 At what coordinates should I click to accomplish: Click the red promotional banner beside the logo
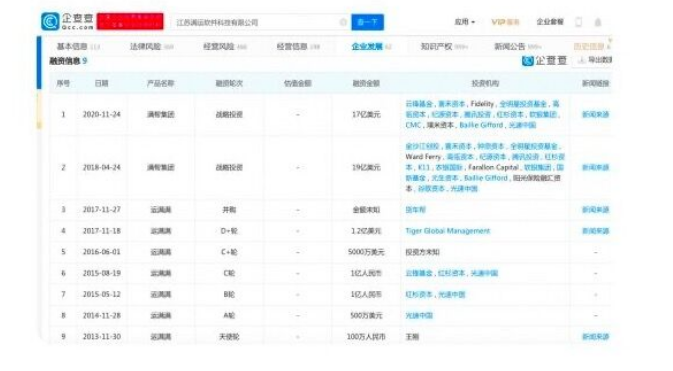pyautogui.click(x=130, y=21)
